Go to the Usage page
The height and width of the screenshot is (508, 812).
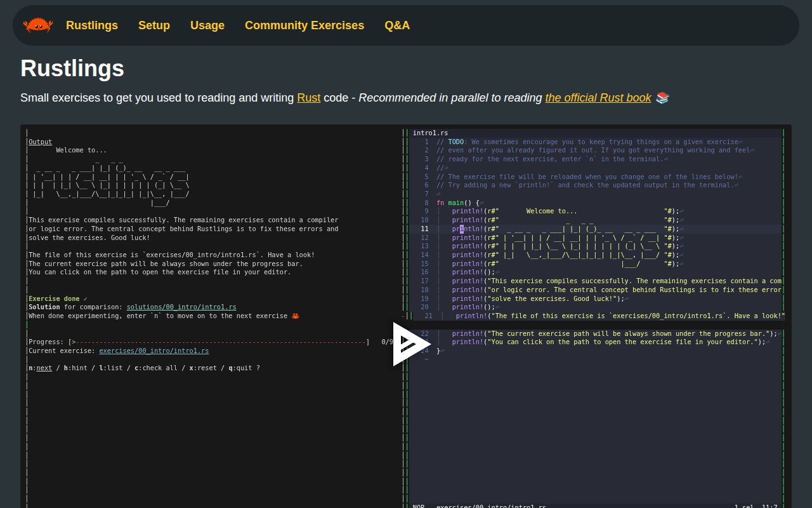[207, 25]
